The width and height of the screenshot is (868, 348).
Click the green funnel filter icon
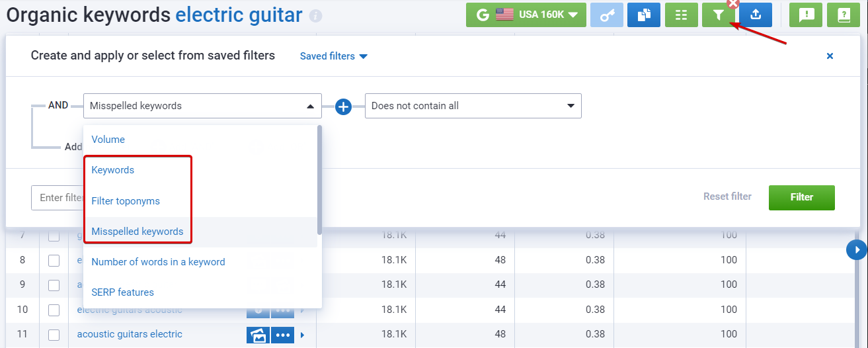click(x=718, y=15)
